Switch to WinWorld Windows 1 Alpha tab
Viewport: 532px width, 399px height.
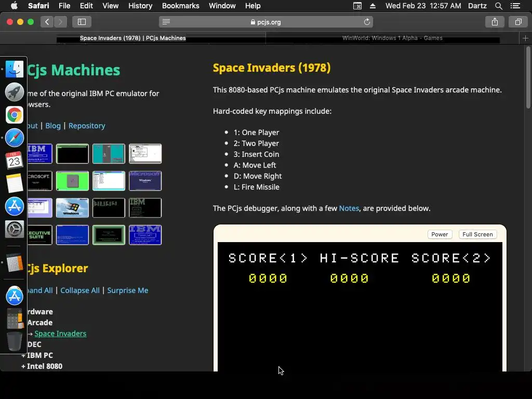(x=392, y=38)
